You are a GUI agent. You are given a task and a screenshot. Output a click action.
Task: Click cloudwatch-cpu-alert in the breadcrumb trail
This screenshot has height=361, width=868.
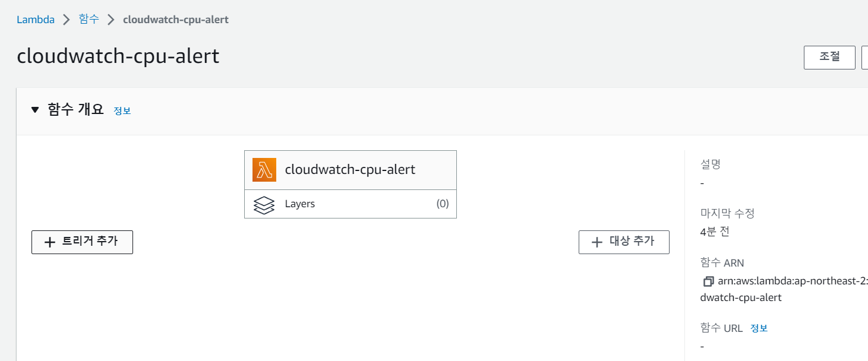(x=175, y=20)
